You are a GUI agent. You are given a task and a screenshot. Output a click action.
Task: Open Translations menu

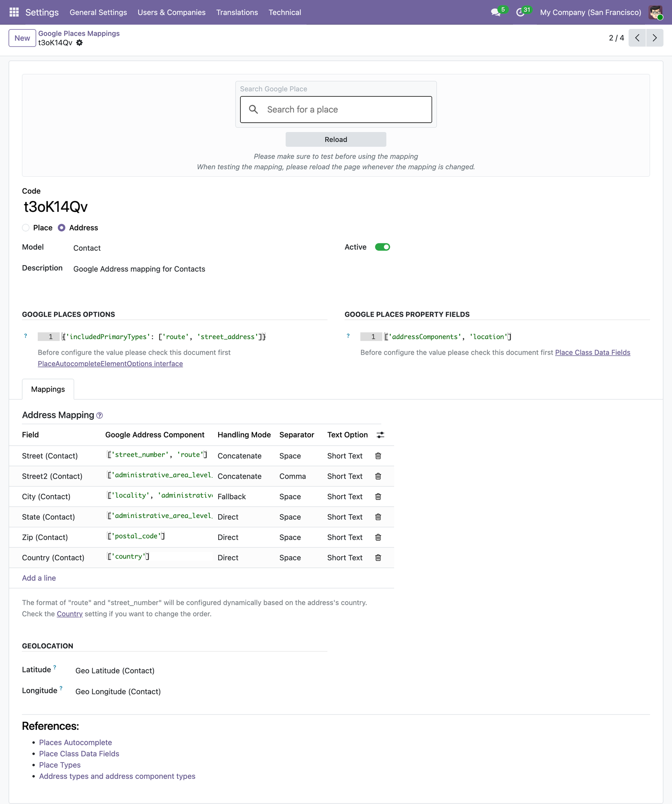(x=237, y=12)
